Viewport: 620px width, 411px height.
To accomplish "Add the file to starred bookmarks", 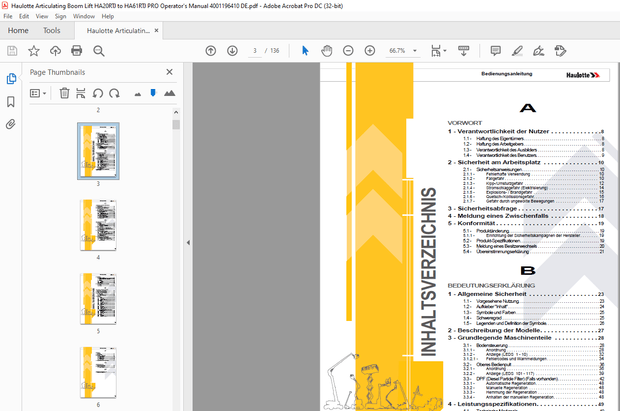I will click(34, 51).
